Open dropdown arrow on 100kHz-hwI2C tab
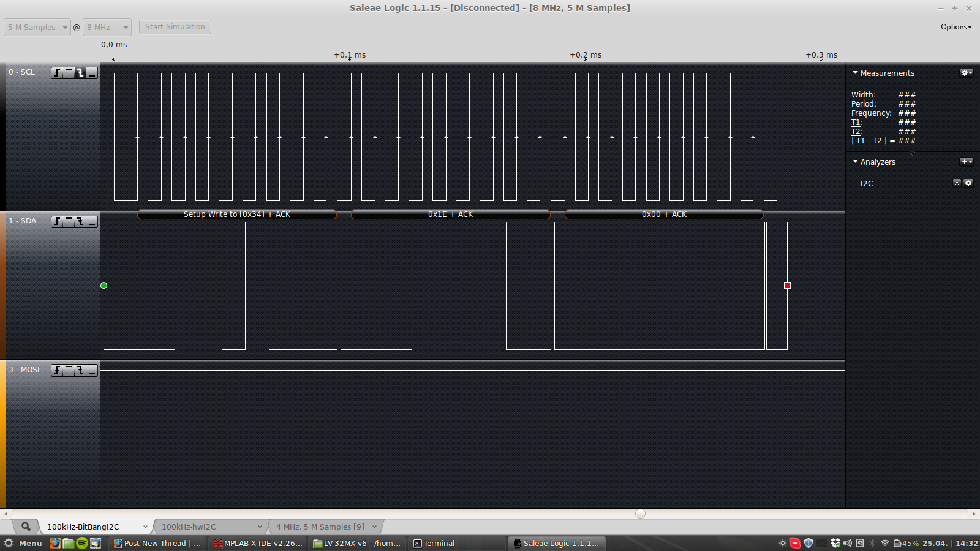 point(260,527)
